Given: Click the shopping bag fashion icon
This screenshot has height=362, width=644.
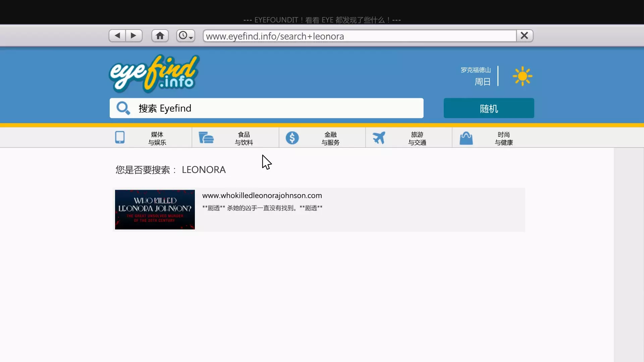Looking at the screenshot, I should click(466, 138).
